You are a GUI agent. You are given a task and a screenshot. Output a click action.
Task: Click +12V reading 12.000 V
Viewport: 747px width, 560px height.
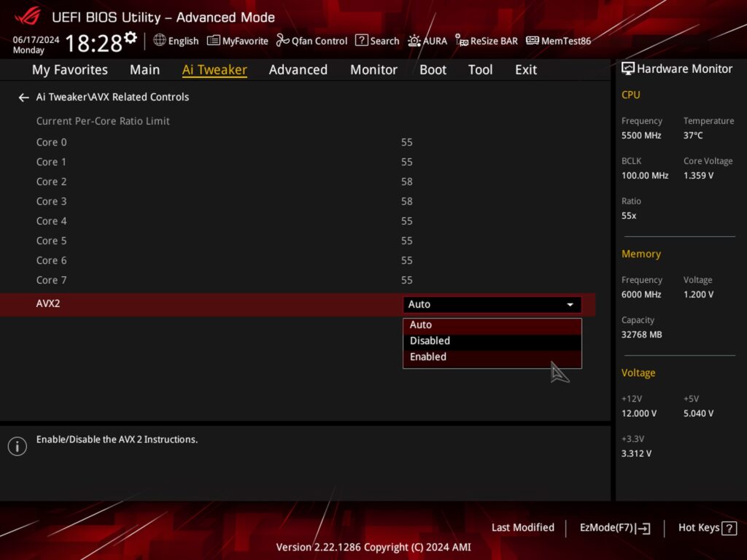pyautogui.click(x=639, y=414)
